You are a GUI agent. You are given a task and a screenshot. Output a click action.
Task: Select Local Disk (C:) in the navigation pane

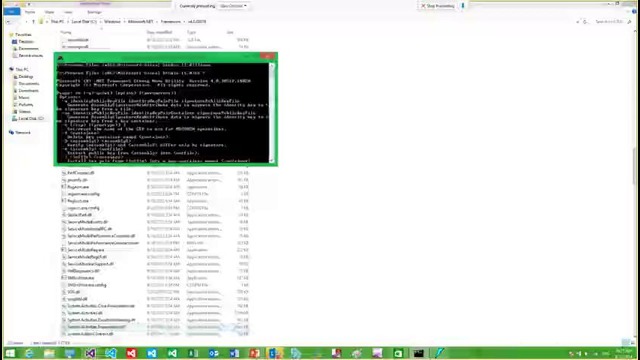[30, 118]
